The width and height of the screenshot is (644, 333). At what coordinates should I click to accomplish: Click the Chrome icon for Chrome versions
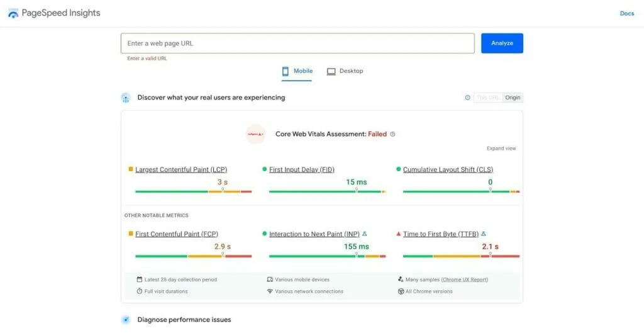pos(401,291)
